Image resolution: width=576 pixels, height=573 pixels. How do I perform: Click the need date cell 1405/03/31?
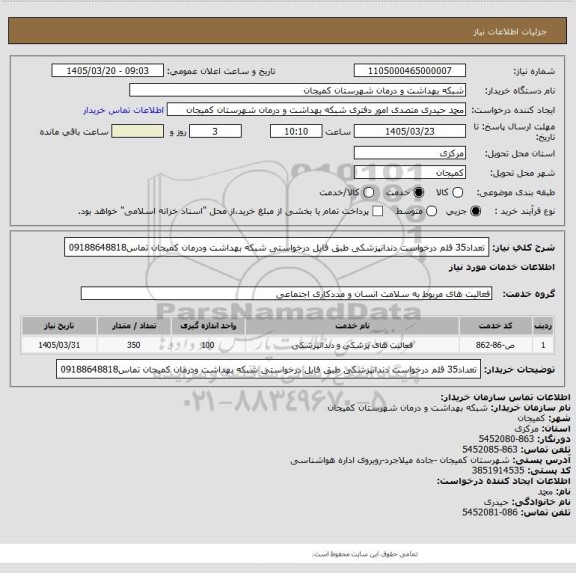(x=59, y=345)
